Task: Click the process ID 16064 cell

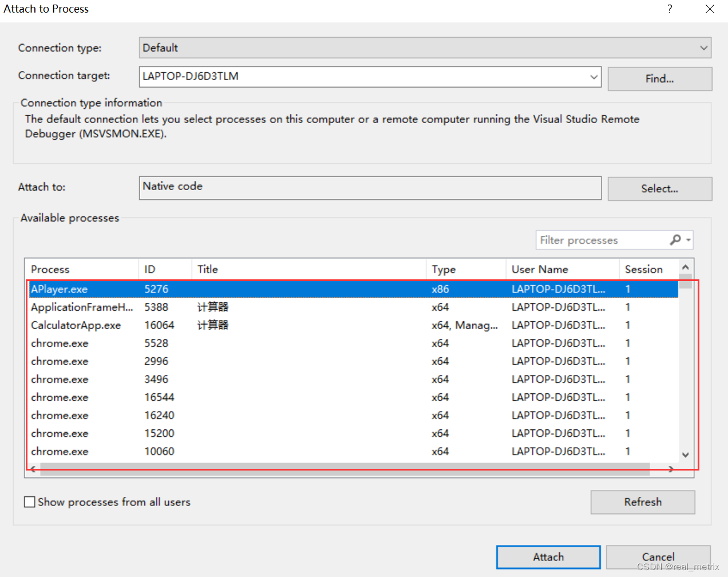Action: (x=159, y=325)
